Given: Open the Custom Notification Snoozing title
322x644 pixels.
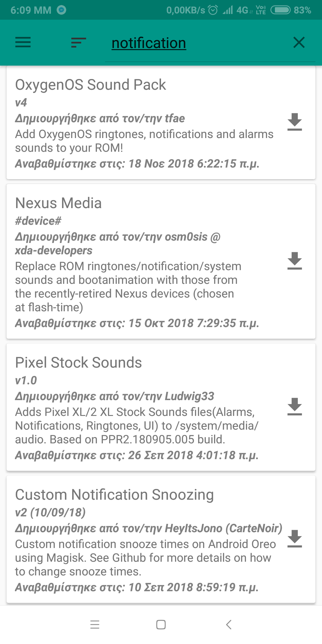Looking at the screenshot, I should pyautogui.click(x=114, y=495).
